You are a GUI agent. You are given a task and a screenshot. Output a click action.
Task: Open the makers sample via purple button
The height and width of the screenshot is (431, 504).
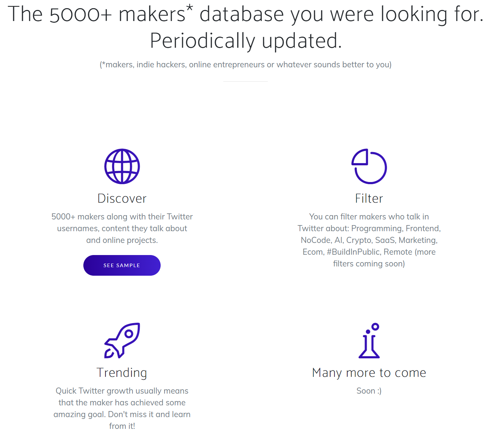click(122, 265)
